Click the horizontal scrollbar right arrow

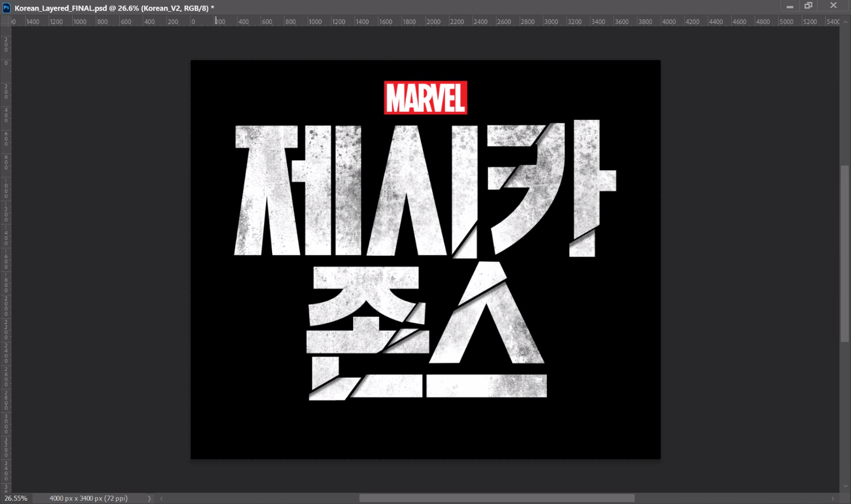click(x=833, y=498)
